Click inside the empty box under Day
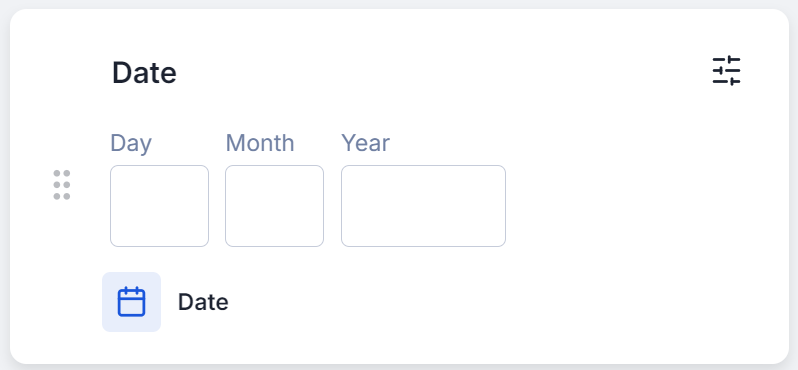 tap(159, 206)
